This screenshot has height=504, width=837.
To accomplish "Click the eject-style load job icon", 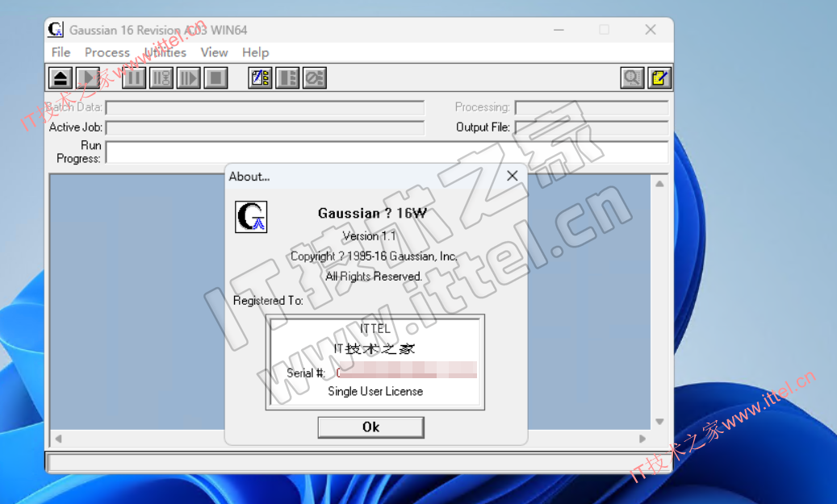I will click(x=61, y=78).
